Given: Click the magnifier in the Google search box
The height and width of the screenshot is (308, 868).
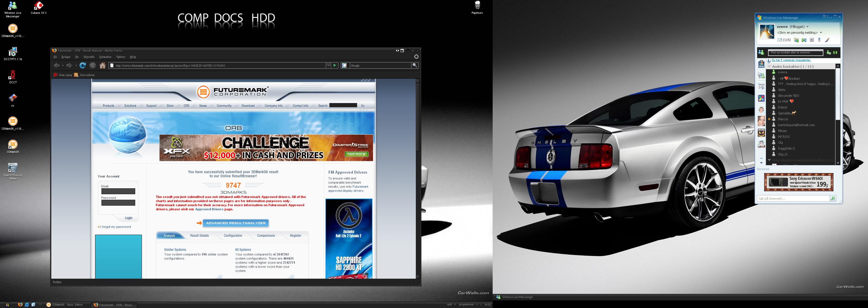Looking at the screenshot, I should (x=415, y=65).
